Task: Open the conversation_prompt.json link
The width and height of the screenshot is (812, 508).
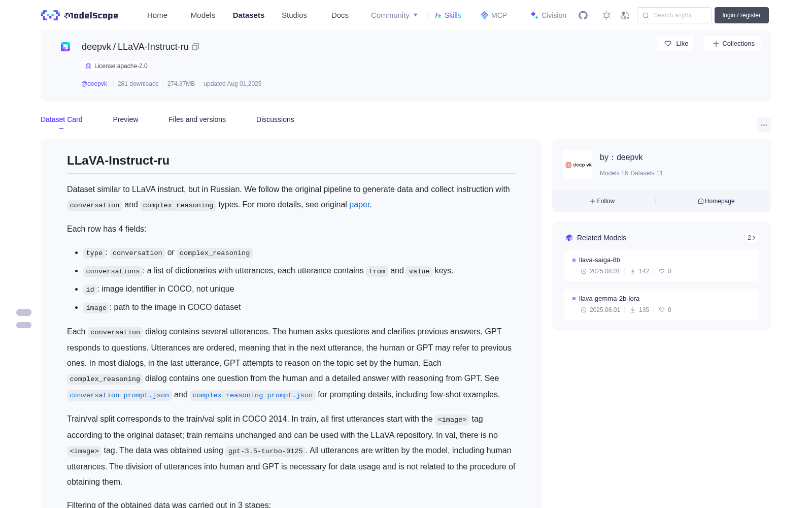Action: tap(119, 395)
